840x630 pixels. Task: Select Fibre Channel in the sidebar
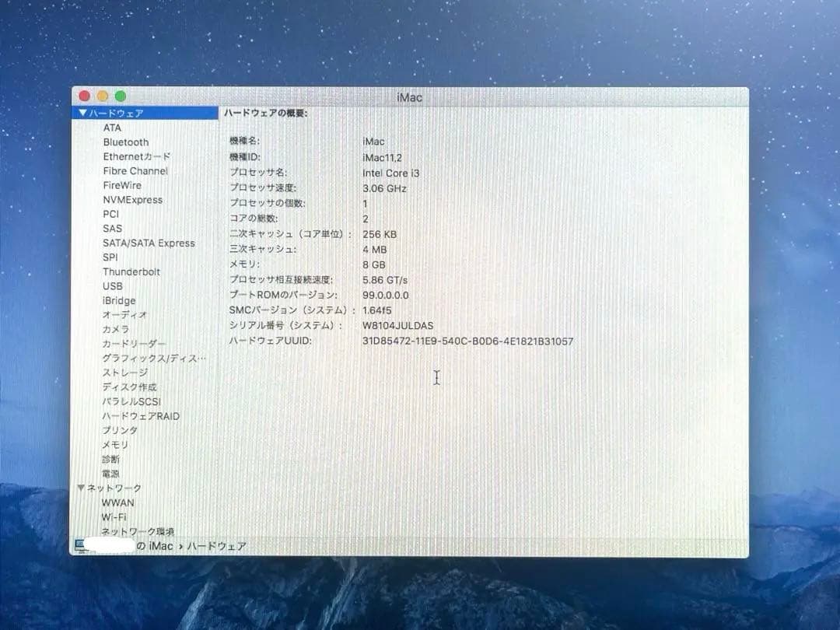pos(135,171)
